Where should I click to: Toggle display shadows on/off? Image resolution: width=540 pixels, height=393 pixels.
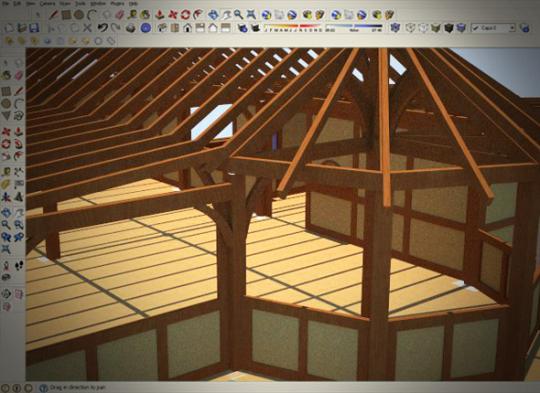pos(255,28)
